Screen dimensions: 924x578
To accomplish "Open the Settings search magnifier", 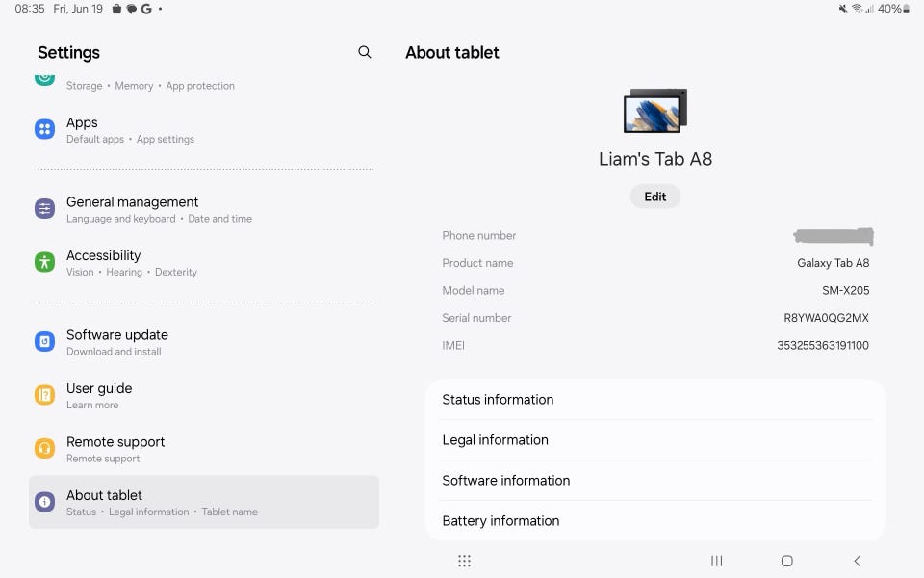I will pos(364,52).
